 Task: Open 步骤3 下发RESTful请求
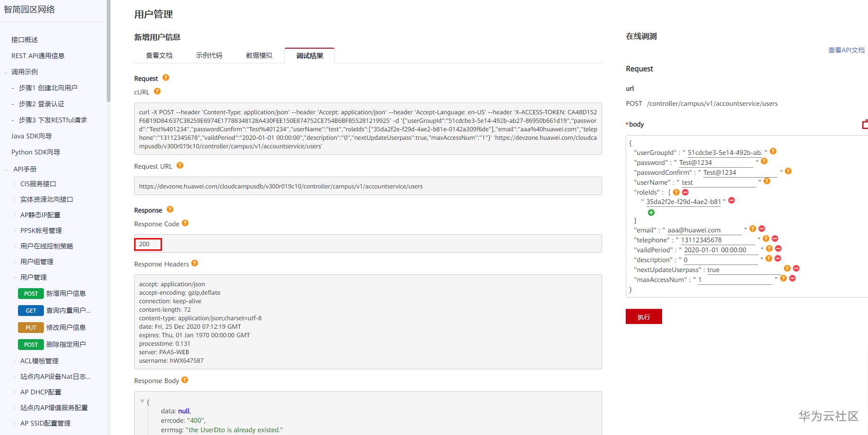[53, 120]
